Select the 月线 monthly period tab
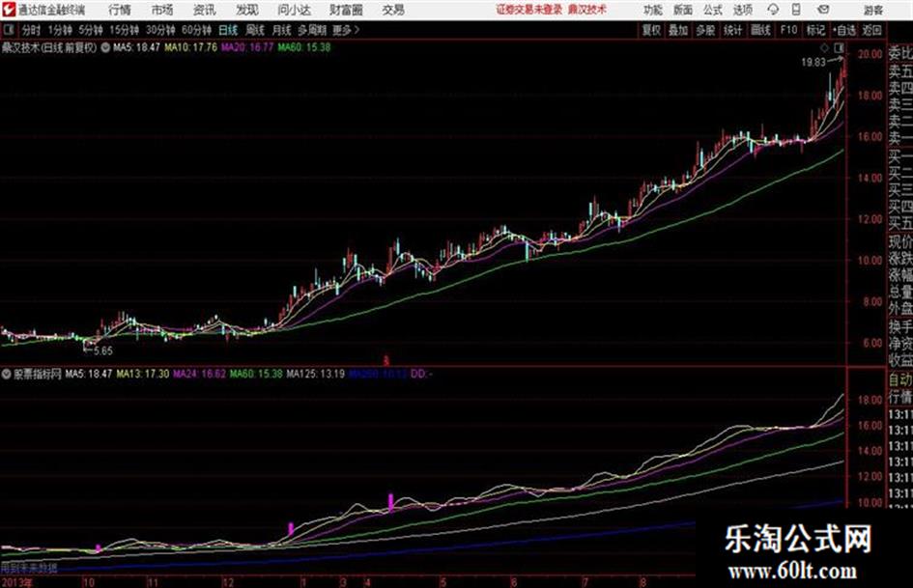The height and width of the screenshot is (588, 913). (282, 30)
